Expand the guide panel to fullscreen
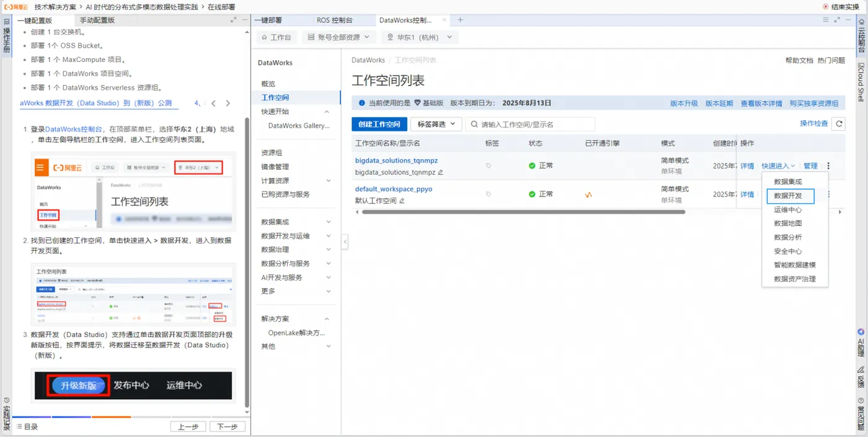 pos(234,20)
